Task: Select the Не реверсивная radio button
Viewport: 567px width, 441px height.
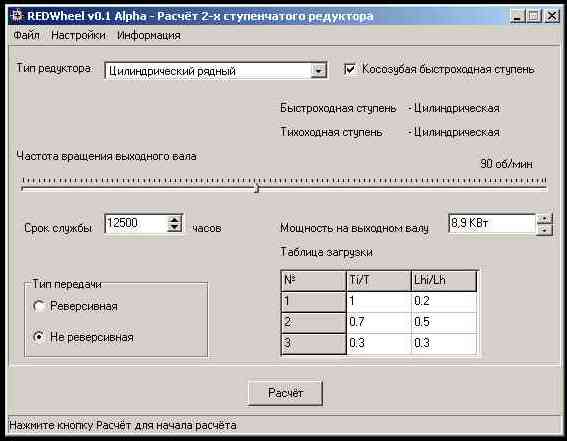Action: click(x=38, y=337)
